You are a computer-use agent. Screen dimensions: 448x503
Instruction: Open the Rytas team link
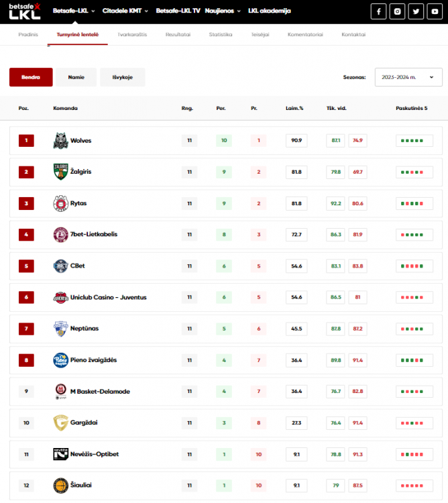78,203
